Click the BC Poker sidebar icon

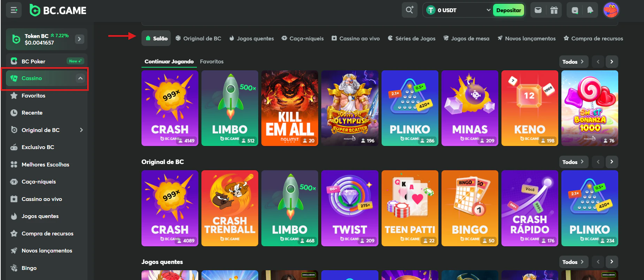point(14,61)
